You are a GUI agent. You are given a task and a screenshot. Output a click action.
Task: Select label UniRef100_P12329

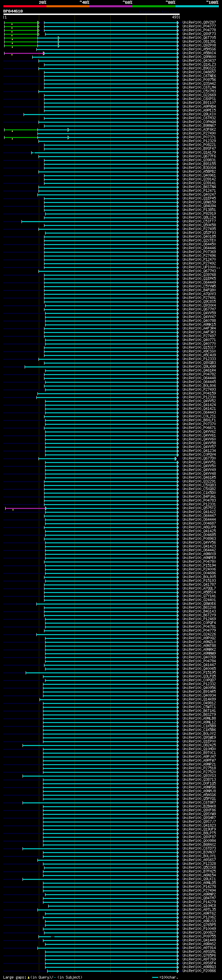pyautogui.click(x=199, y=141)
